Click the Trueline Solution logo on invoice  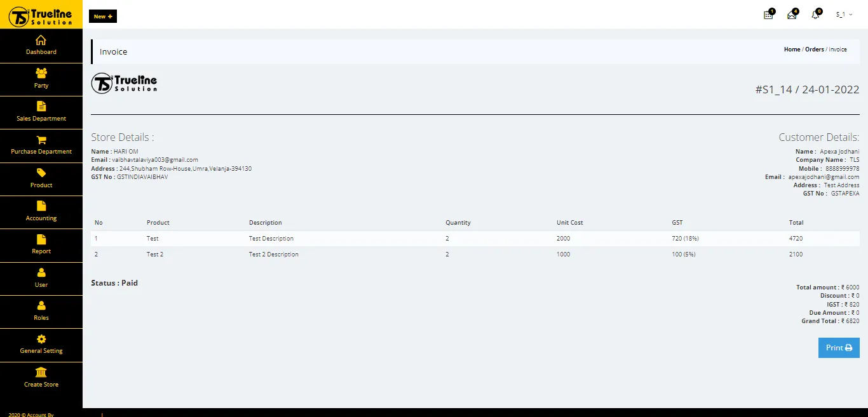point(125,83)
